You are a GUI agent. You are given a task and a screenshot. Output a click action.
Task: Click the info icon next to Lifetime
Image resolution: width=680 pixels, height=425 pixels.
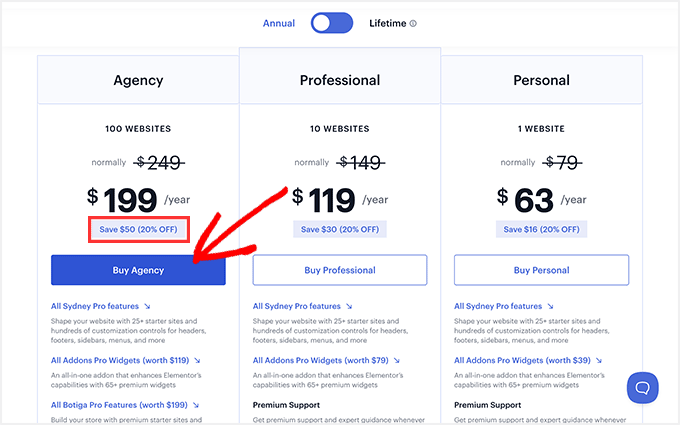(414, 23)
